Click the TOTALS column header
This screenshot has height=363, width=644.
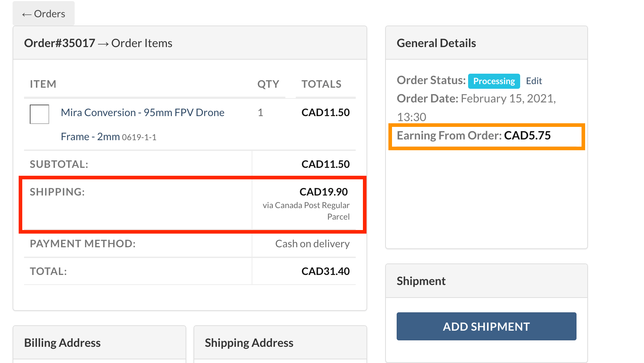321,84
